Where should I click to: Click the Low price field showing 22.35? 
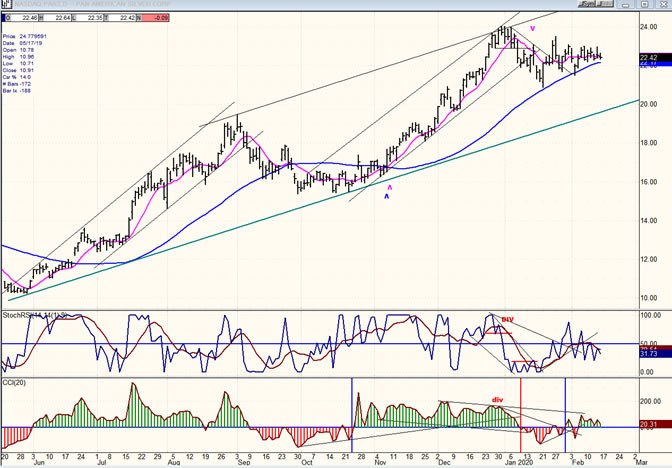[x=96, y=17]
